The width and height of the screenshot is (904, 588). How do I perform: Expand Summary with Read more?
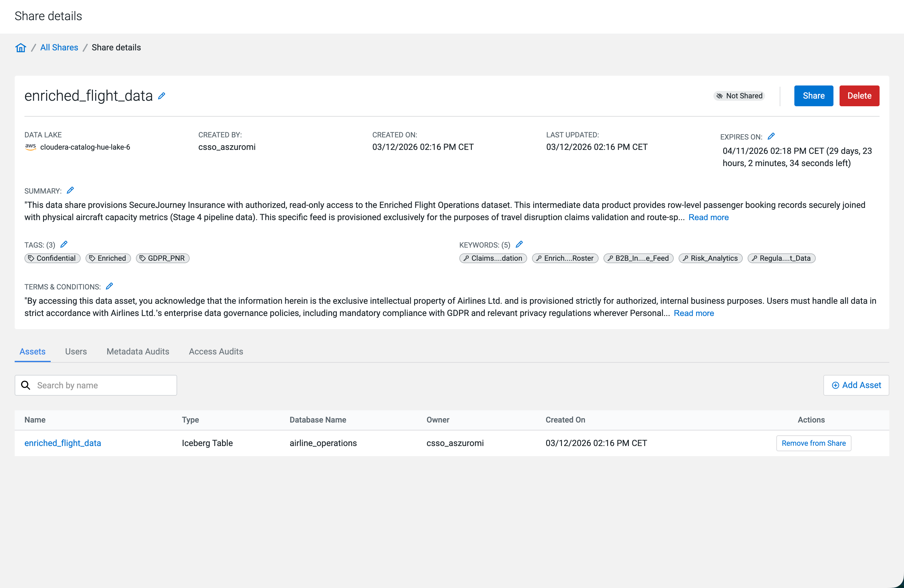click(708, 217)
